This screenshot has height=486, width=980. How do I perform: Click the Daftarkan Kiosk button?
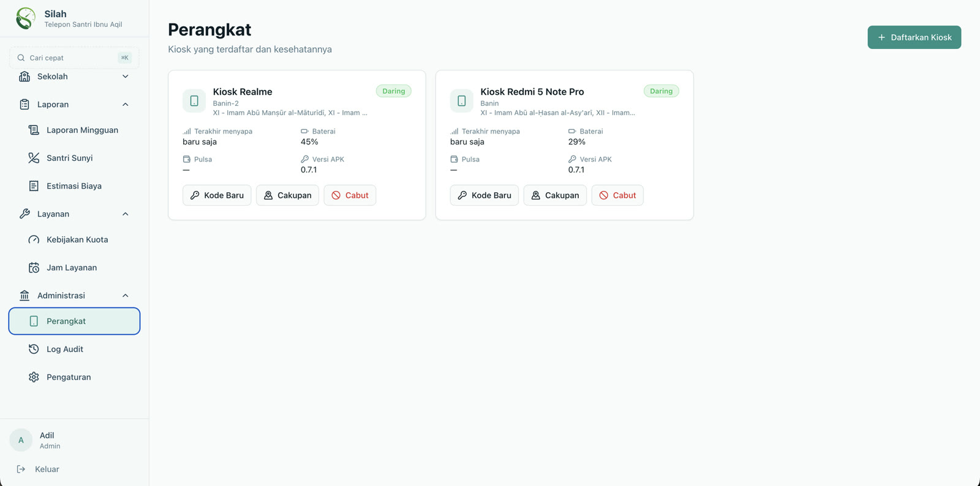(914, 37)
